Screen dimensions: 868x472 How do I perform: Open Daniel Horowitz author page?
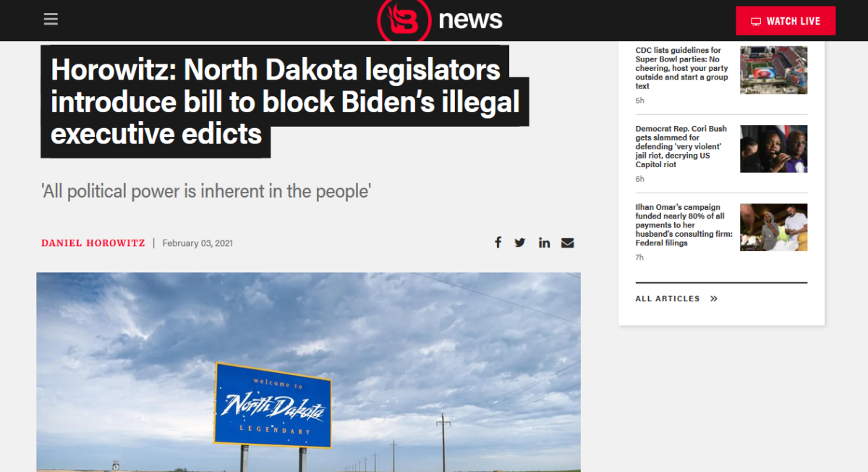[93, 243]
